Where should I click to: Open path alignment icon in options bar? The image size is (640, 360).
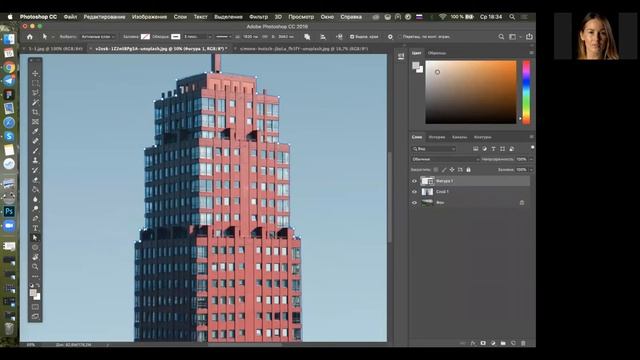(x=323, y=37)
